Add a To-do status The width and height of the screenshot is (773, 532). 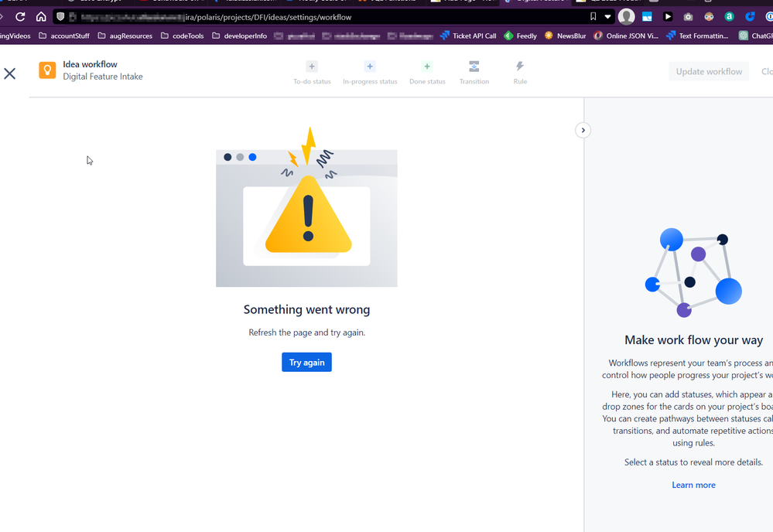coord(312,73)
